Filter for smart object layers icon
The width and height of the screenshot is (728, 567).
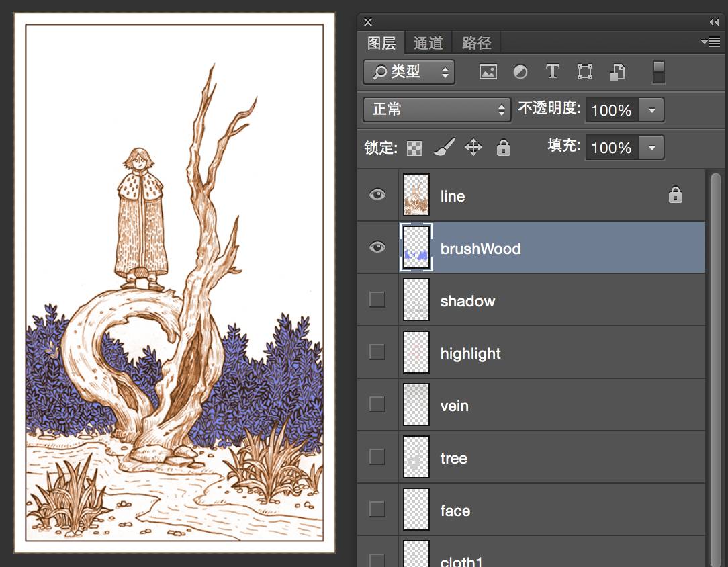click(617, 72)
